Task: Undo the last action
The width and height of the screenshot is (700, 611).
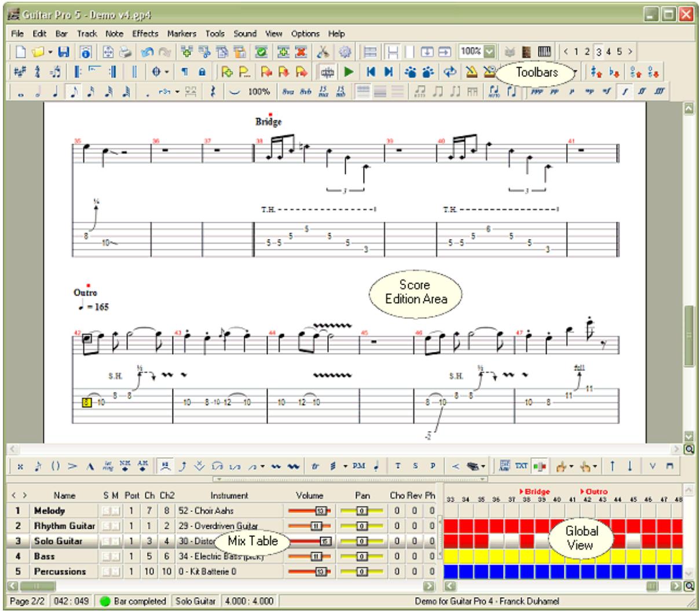Action: (147, 52)
